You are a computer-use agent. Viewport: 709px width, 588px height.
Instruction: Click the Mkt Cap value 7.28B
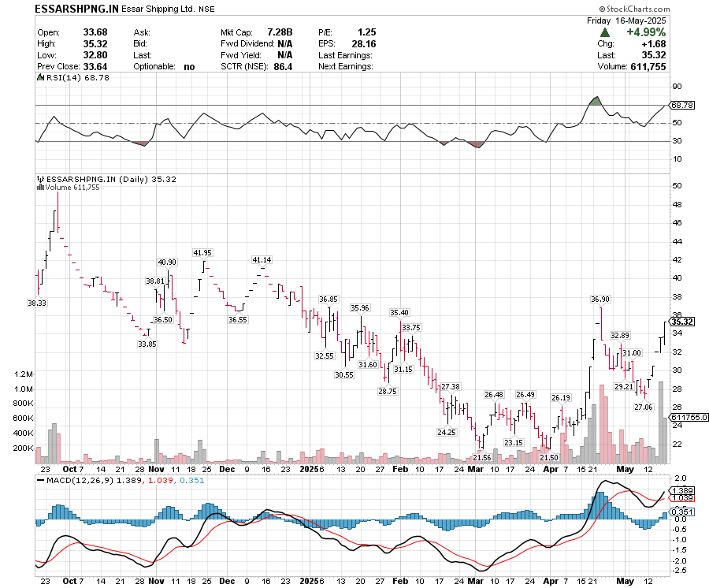point(280,32)
